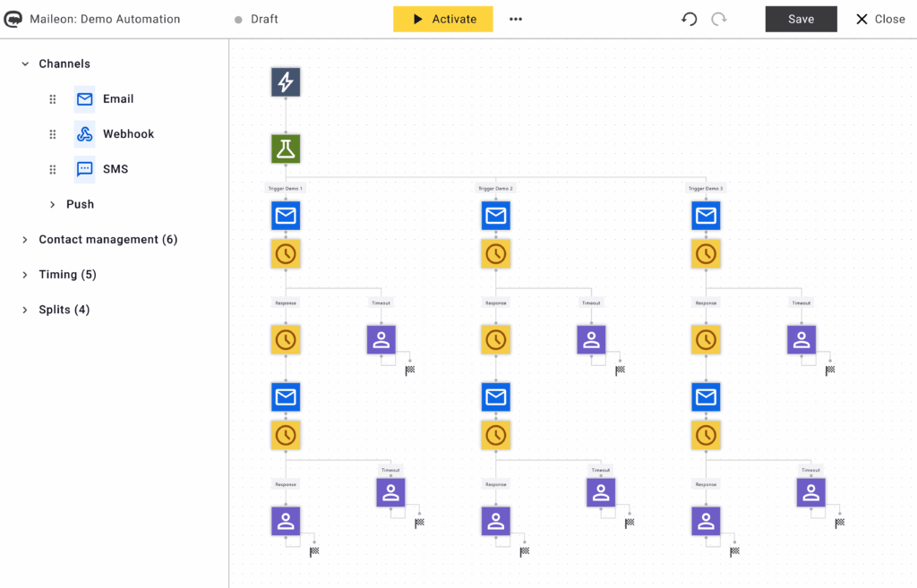
Task: Click the SMS channel icon
Action: tap(85, 169)
